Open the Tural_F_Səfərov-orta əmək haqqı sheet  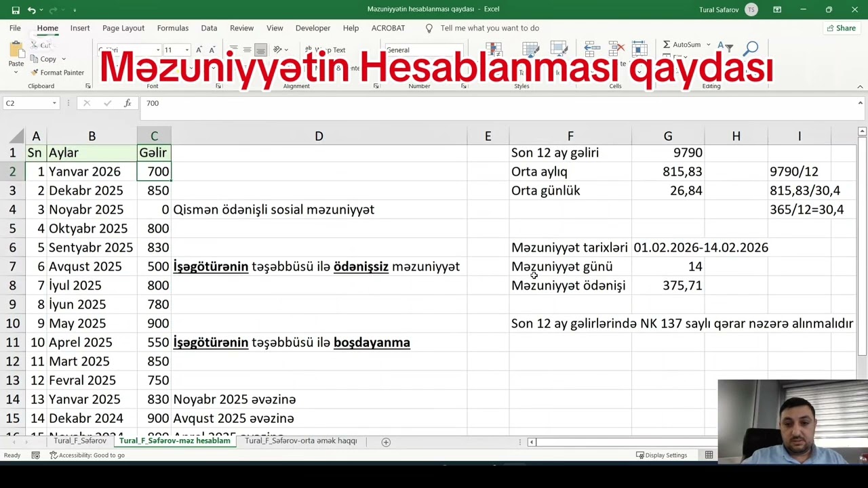point(300,441)
